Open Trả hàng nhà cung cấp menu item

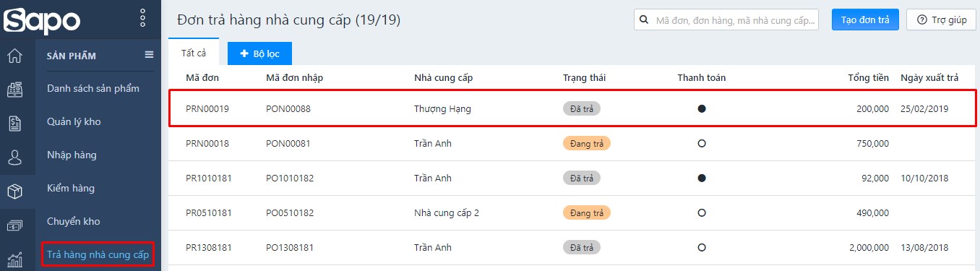98,254
